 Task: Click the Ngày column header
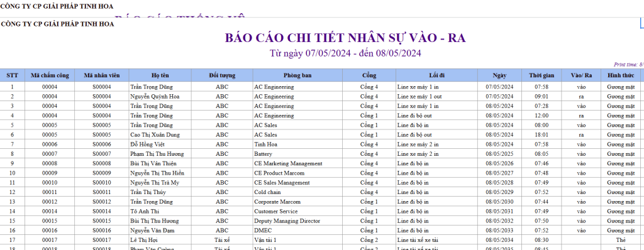click(x=500, y=75)
